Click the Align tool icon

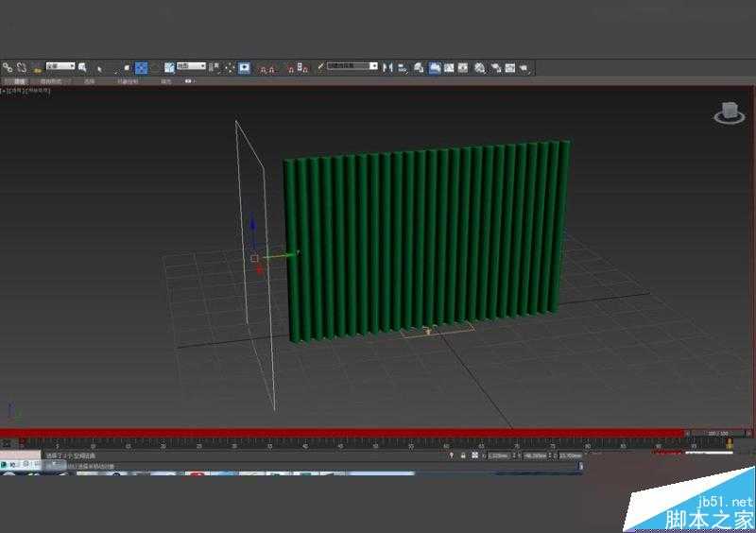(x=403, y=68)
